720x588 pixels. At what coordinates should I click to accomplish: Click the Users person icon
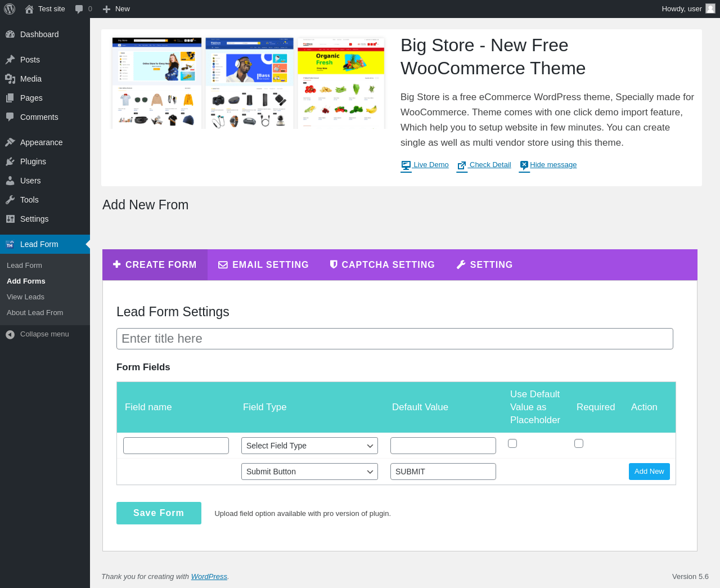[x=10, y=181]
